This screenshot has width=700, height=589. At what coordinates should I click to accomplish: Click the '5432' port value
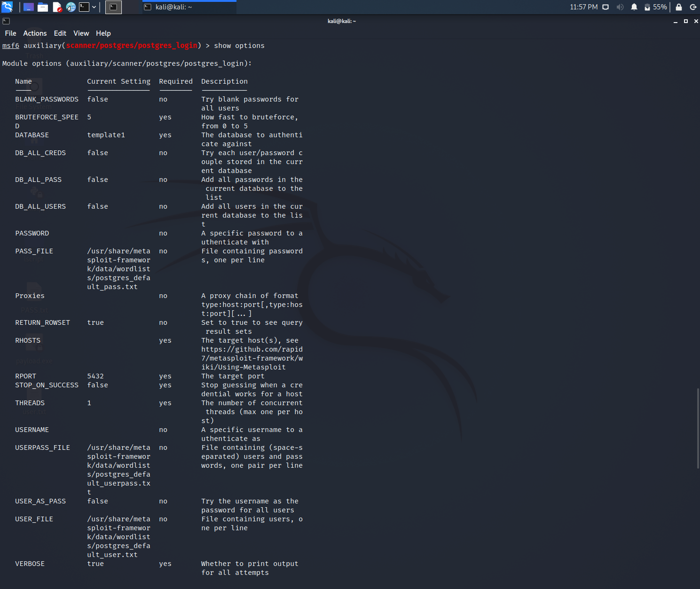click(95, 376)
